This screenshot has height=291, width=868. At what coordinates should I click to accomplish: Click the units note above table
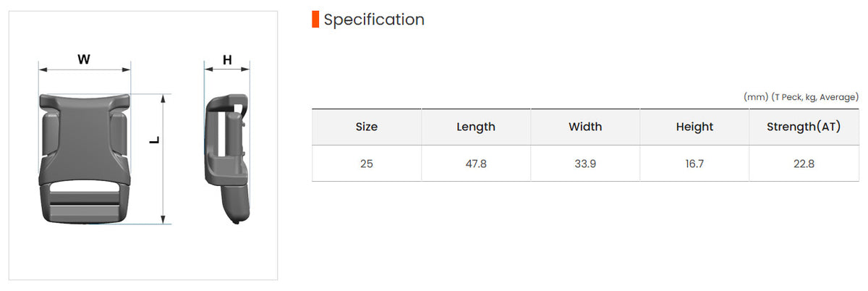pos(801,97)
